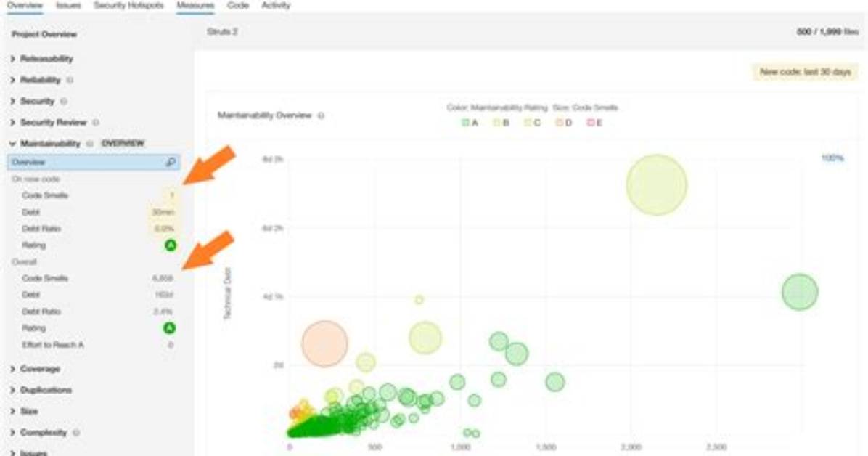Switch to the Issues tab
This screenshot has width=868, height=456.
68,6
